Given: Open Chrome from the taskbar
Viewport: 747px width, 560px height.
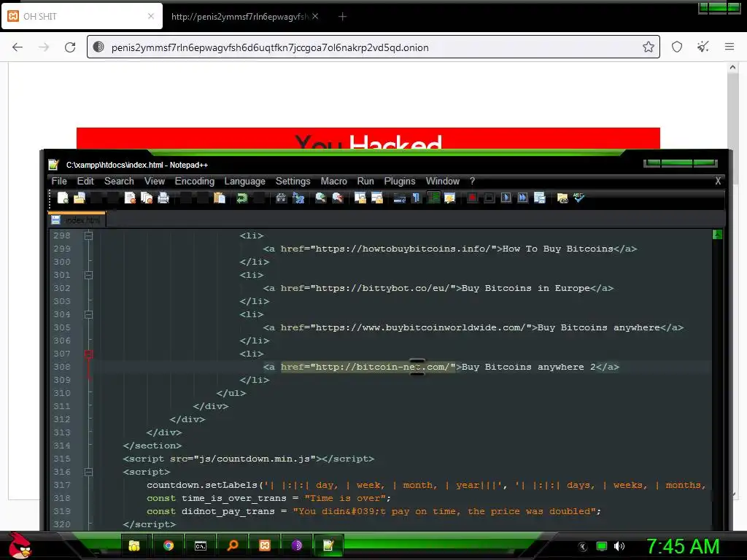Looking at the screenshot, I should coord(169,545).
